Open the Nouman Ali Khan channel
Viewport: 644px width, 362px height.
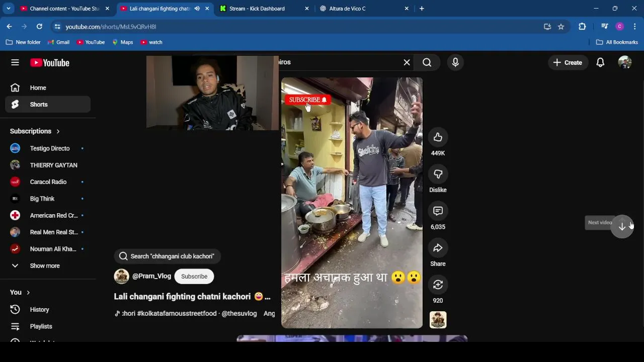(x=48, y=249)
